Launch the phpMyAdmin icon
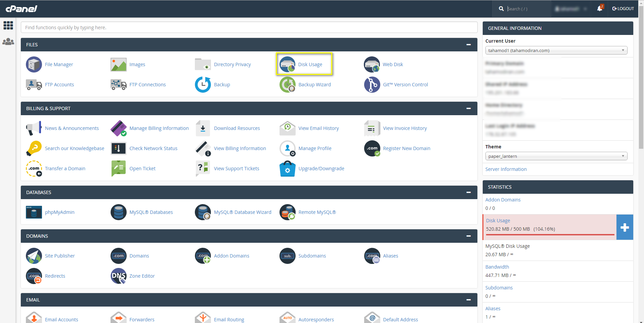 [34, 212]
